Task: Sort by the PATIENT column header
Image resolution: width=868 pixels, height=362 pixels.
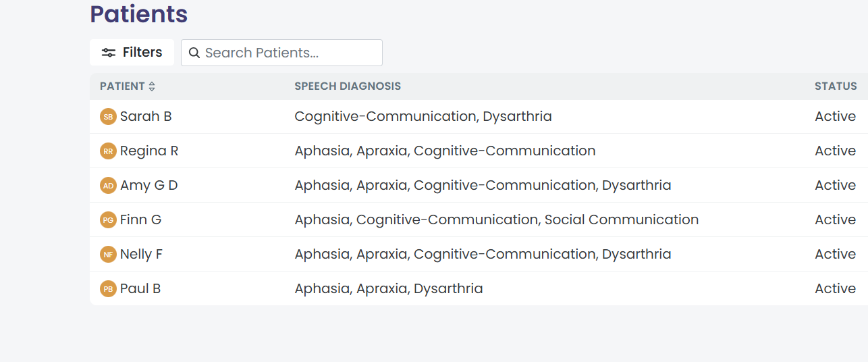Action: (x=122, y=86)
